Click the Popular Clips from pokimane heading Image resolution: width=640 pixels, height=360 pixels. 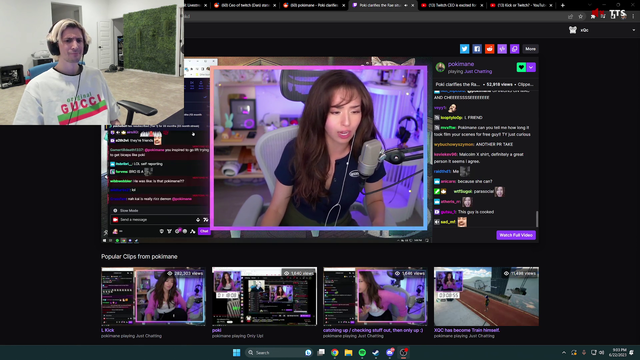pos(139,257)
